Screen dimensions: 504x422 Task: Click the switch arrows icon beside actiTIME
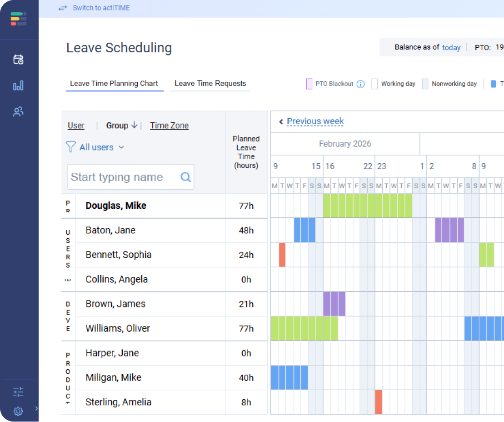click(x=63, y=8)
